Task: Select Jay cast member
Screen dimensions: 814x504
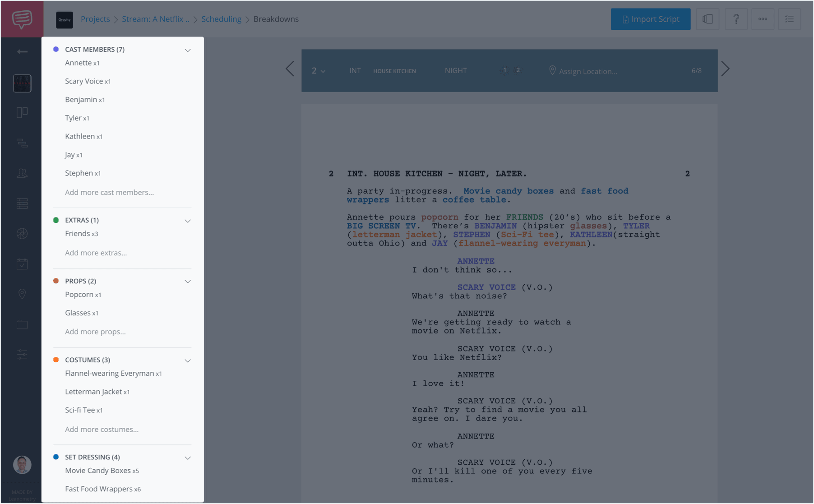Action: (74, 155)
